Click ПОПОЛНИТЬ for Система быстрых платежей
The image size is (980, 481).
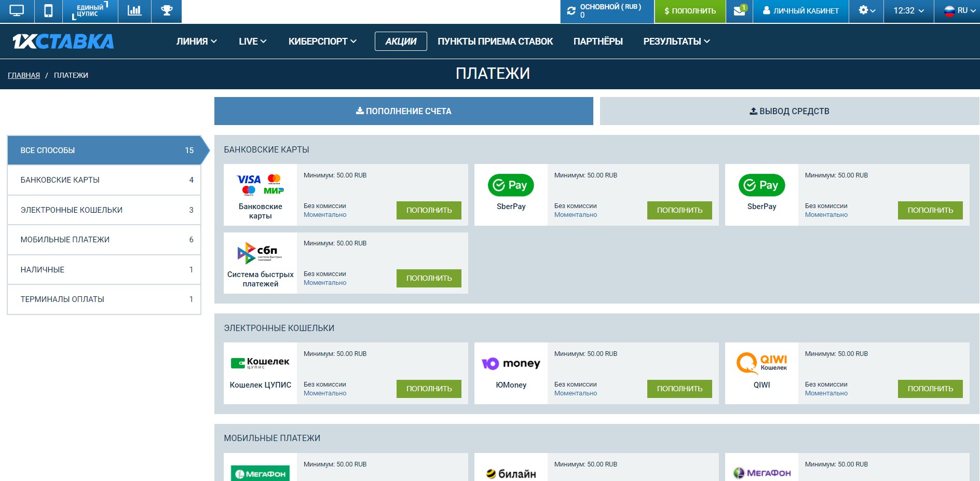[x=429, y=278]
